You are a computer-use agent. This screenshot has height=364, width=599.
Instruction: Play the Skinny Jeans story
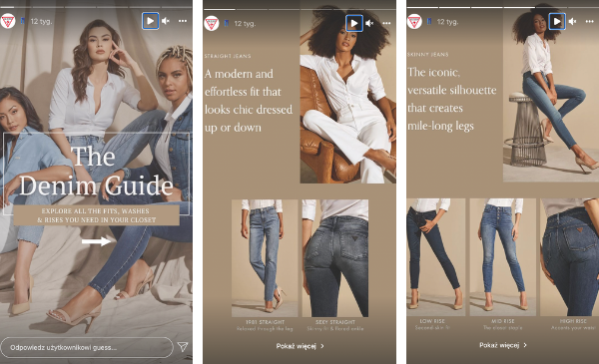tap(557, 21)
